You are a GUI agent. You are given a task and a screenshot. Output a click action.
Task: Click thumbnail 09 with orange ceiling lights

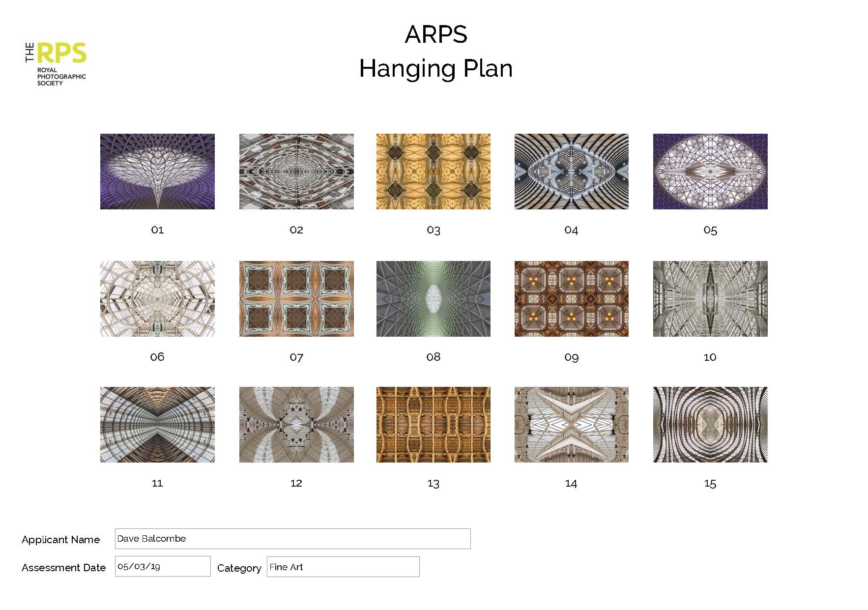[x=571, y=299]
